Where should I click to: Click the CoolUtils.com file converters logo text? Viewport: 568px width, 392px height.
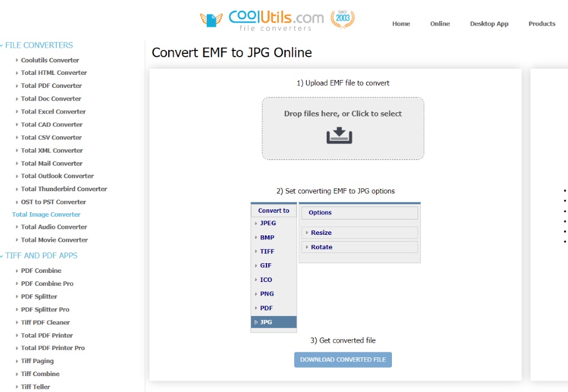click(x=276, y=20)
